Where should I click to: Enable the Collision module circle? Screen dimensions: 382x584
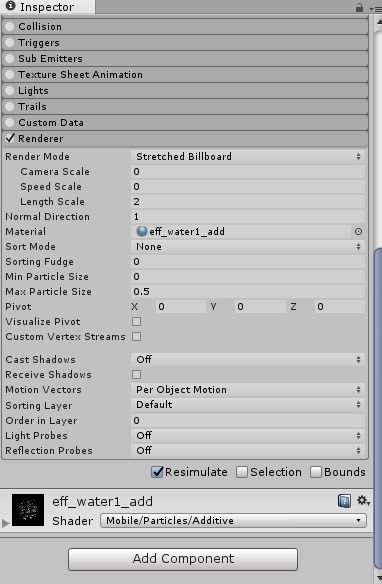[x=10, y=26]
